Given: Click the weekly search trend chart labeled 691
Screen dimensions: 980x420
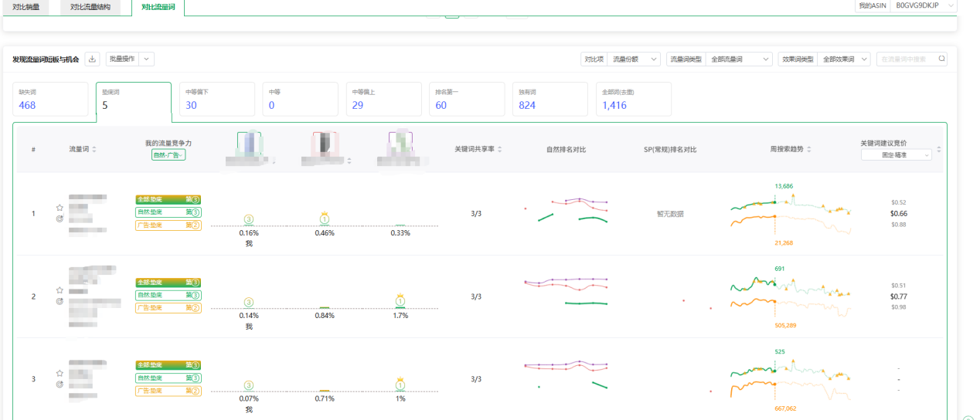Looking at the screenshot, I should pyautogui.click(x=791, y=296).
